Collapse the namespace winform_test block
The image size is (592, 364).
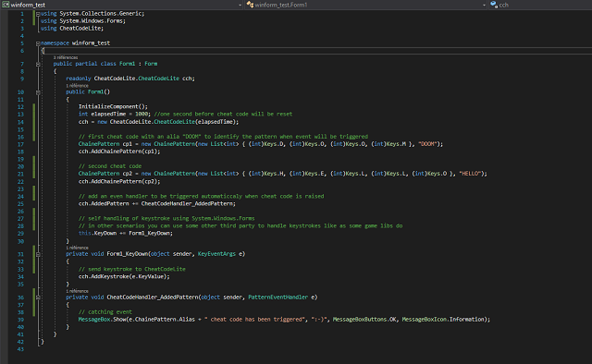(x=38, y=43)
